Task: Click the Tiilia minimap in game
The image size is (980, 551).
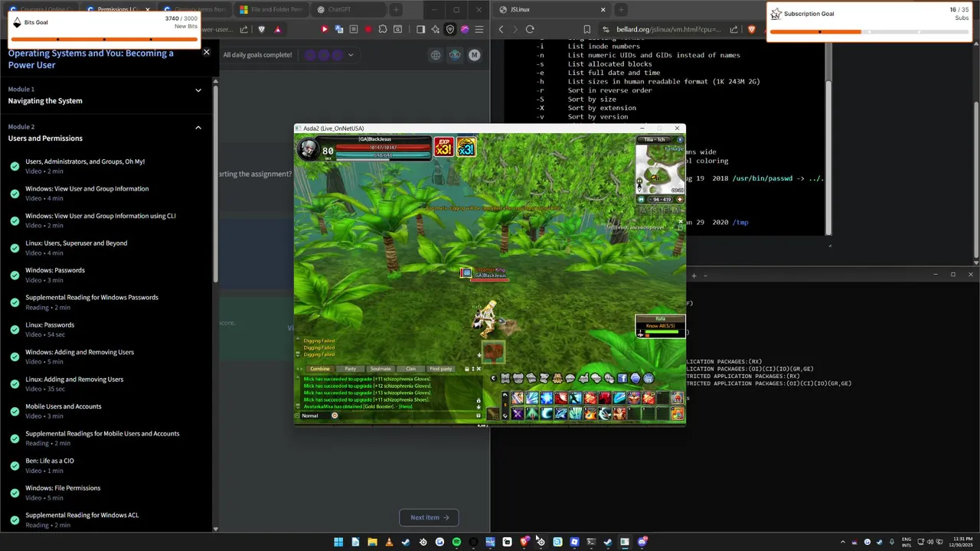Action: tap(660, 170)
